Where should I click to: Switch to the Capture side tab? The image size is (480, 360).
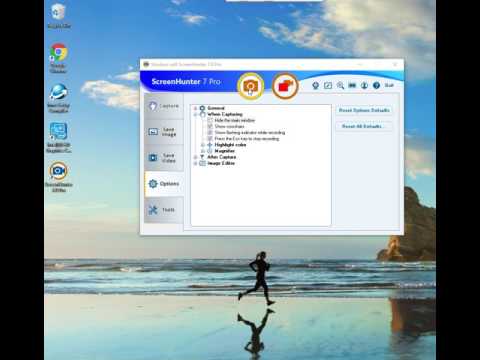164,106
